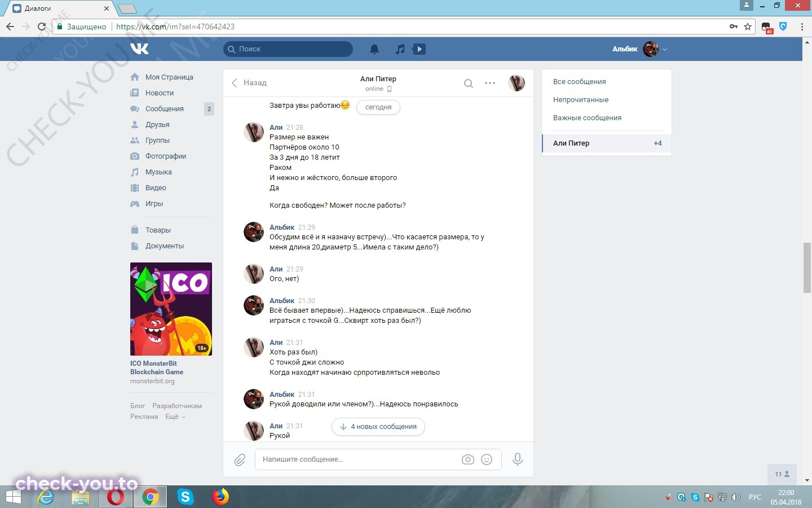This screenshot has width=812, height=508.
Task: Select Непрочитанные filter
Action: 581,100
